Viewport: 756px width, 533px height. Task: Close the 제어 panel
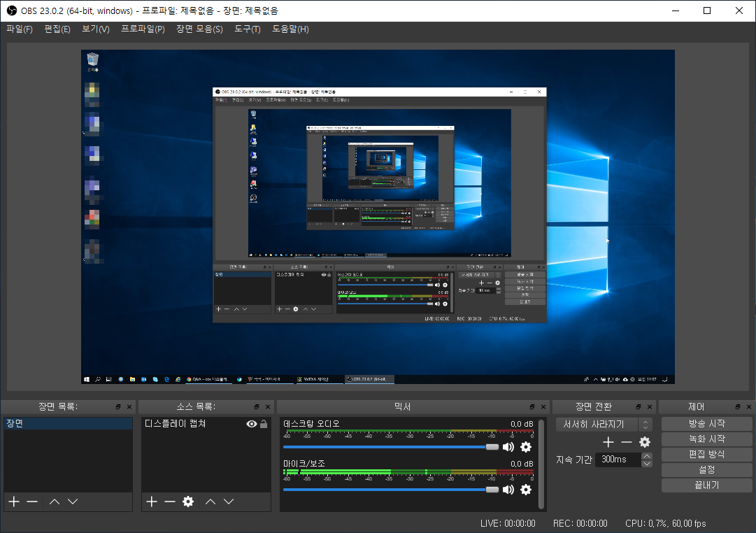[749, 407]
